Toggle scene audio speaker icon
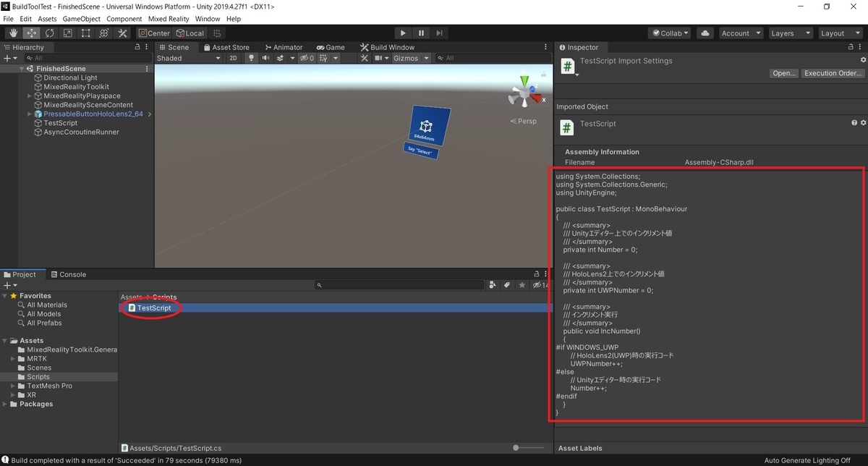The height and width of the screenshot is (466, 868). 266,58
